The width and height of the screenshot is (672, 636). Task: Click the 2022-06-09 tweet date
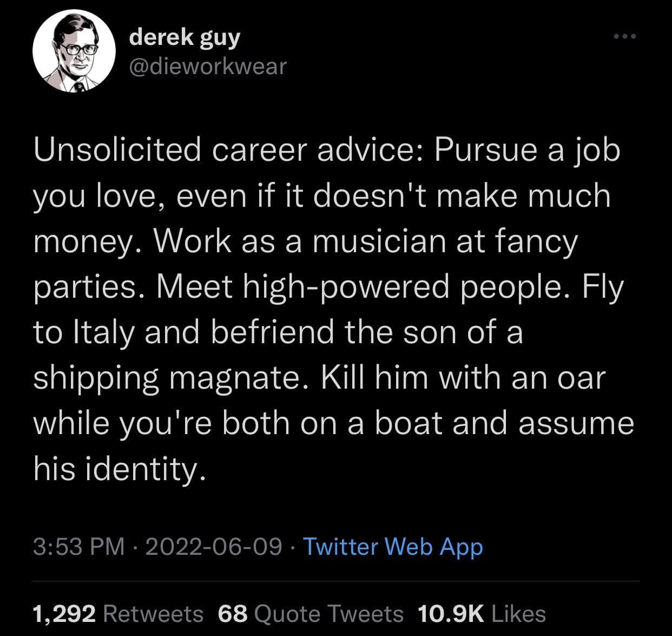coord(213,546)
